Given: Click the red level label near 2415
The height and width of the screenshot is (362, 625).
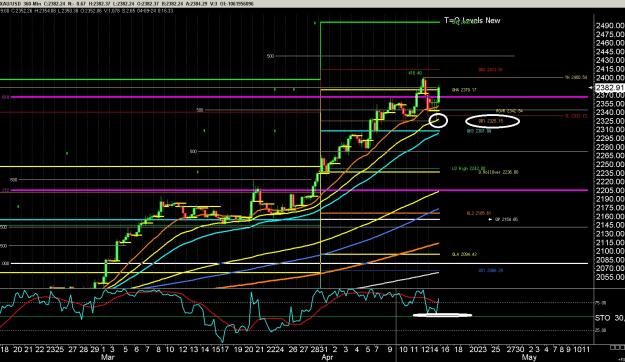Looking at the screenshot, I should click(x=490, y=70).
